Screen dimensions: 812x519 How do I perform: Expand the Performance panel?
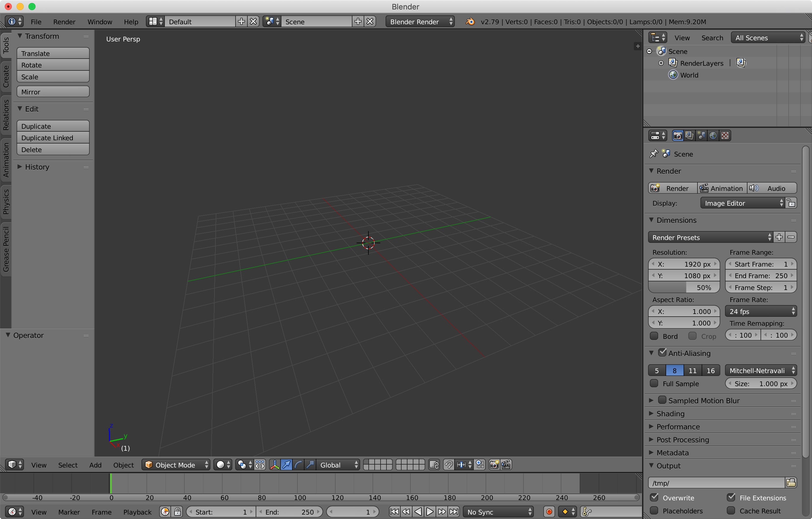click(x=678, y=427)
